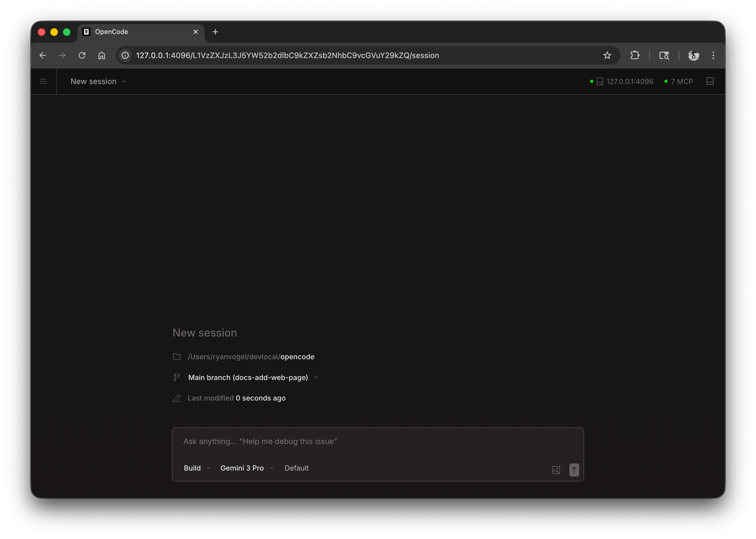Go to browser home page
The image size is (756, 539).
coord(102,55)
